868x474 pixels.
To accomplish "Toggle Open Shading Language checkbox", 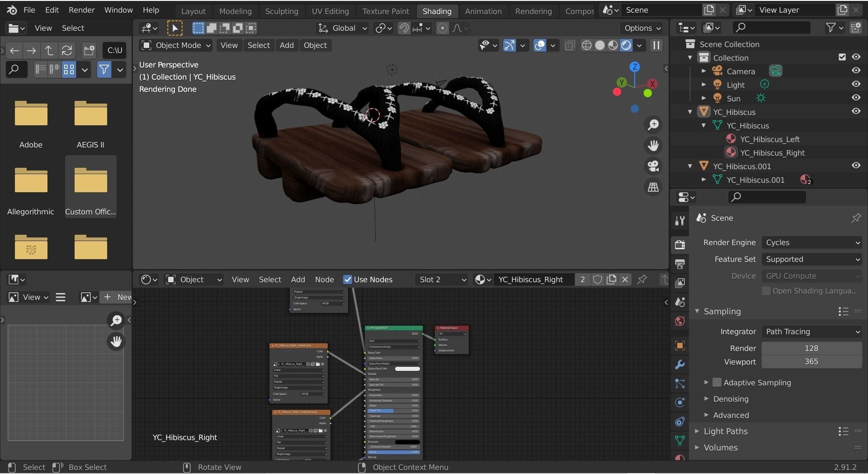I will pyautogui.click(x=766, y=291).
